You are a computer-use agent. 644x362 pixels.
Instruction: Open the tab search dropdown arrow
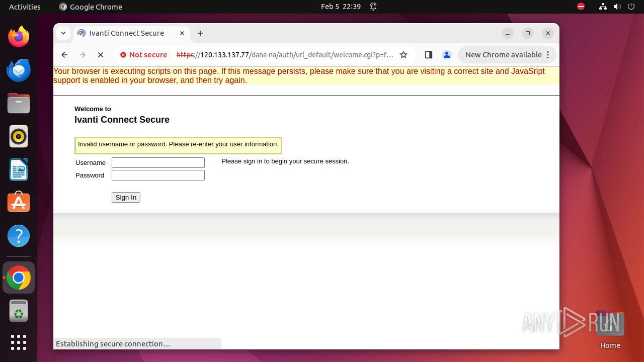63,33
